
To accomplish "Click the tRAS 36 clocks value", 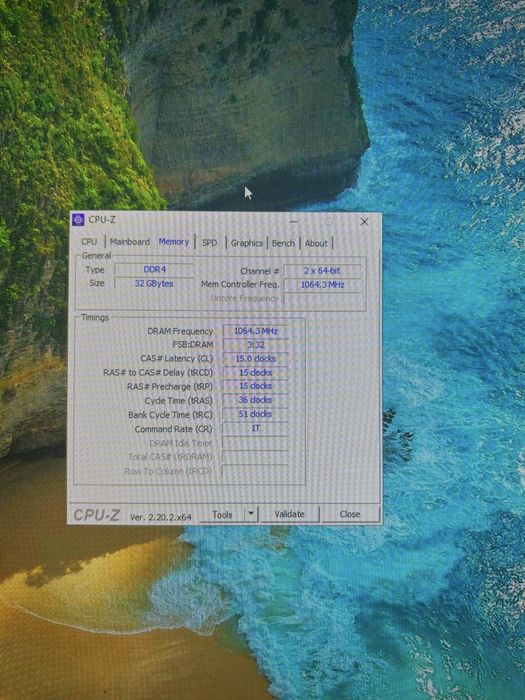I will point(255,400).
